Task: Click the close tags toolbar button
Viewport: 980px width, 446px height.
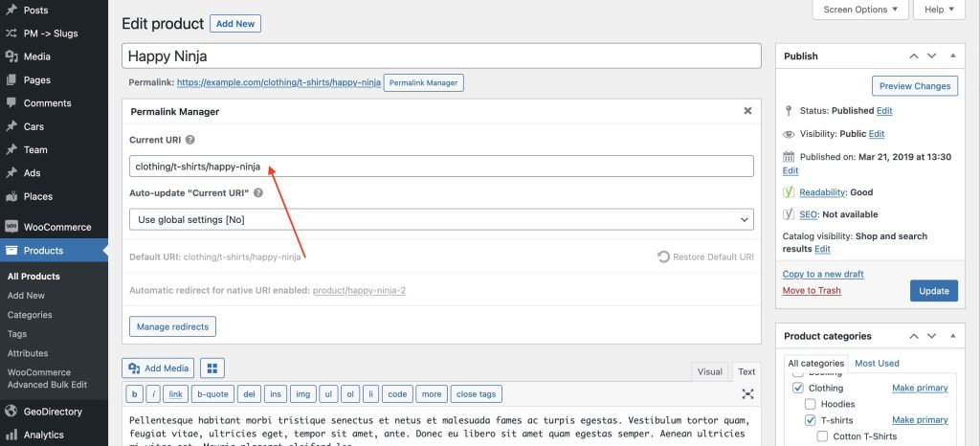Action: coord(477,394)
